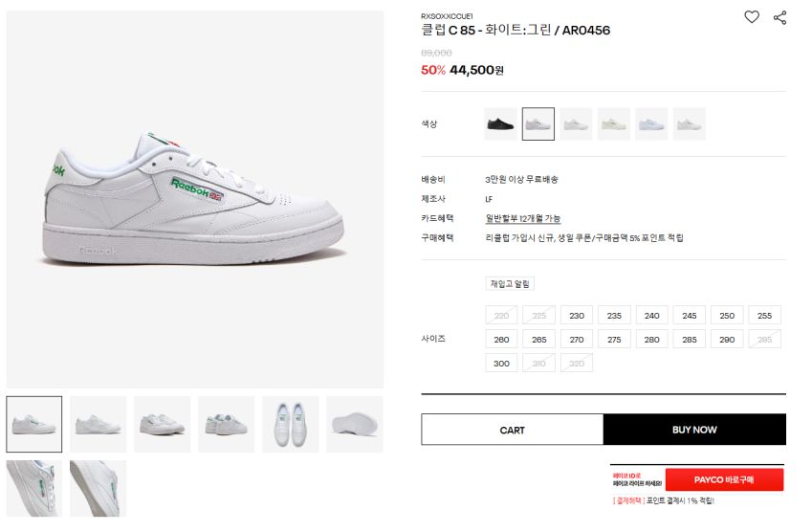The image size is (812, 532).
Task: Open the heel close-up thumbnail in second row
Action: click(98, 489)
